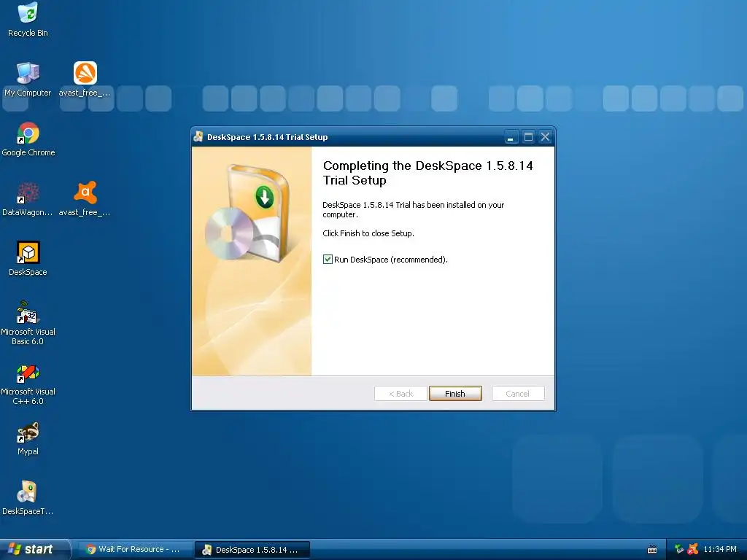The width and height of the screenshot is (747, 560).
Task: Select the DeskSpace desktop shortcut
Action: click(x=28, y=259)
